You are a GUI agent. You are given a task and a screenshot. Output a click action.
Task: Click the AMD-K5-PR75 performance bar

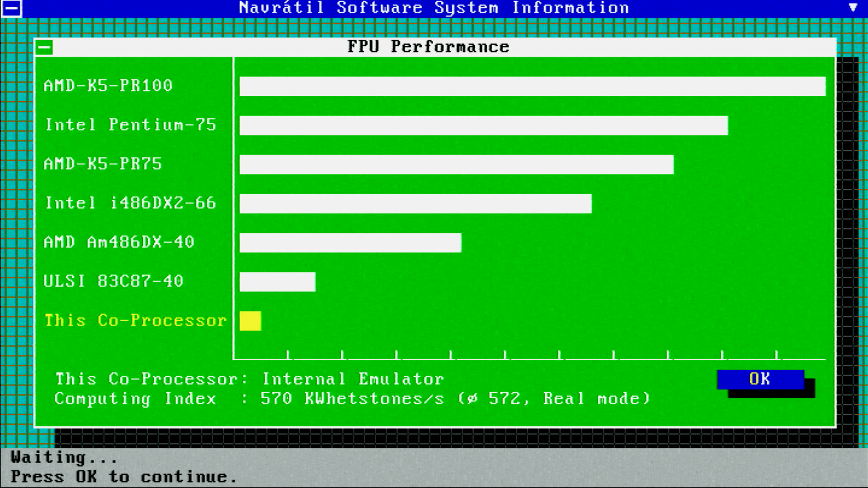coord(457,164)
